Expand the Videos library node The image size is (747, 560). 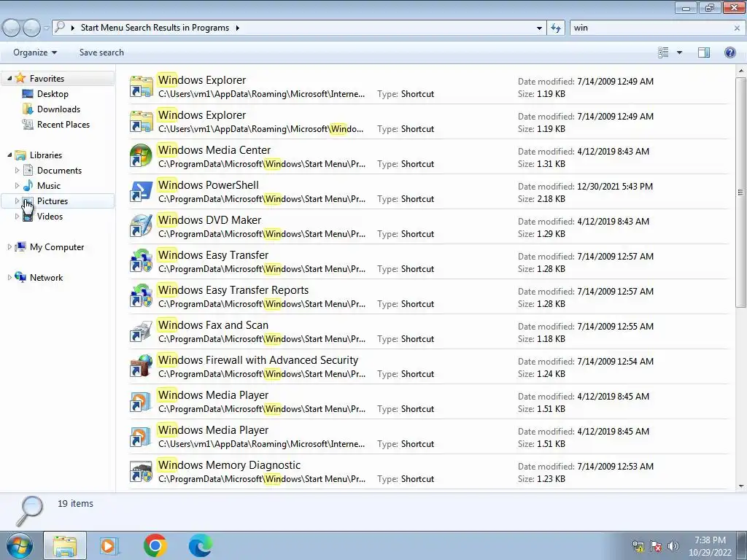18,216
